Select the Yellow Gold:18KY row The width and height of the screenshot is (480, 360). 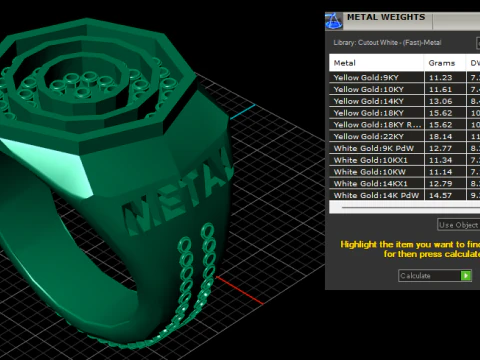[x=405, y=113]
